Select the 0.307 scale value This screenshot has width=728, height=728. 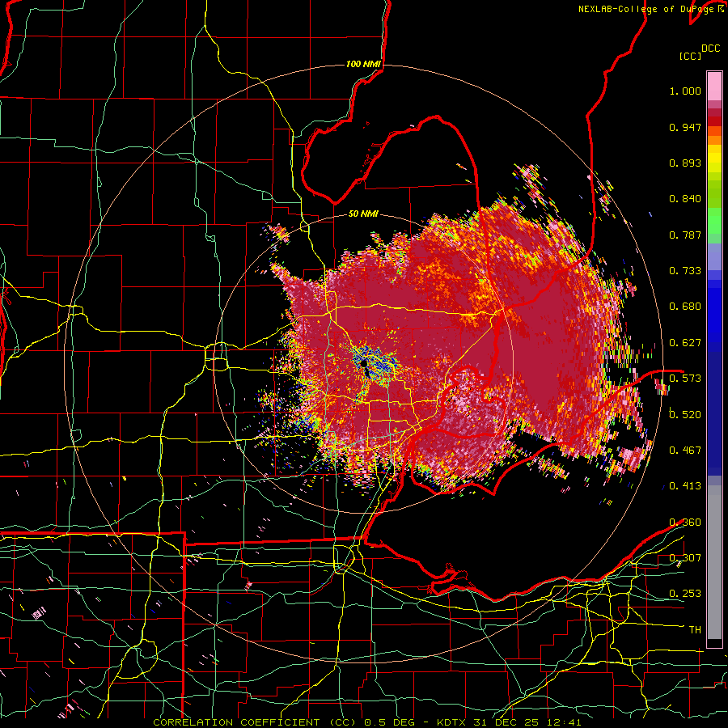pos(685,558)
